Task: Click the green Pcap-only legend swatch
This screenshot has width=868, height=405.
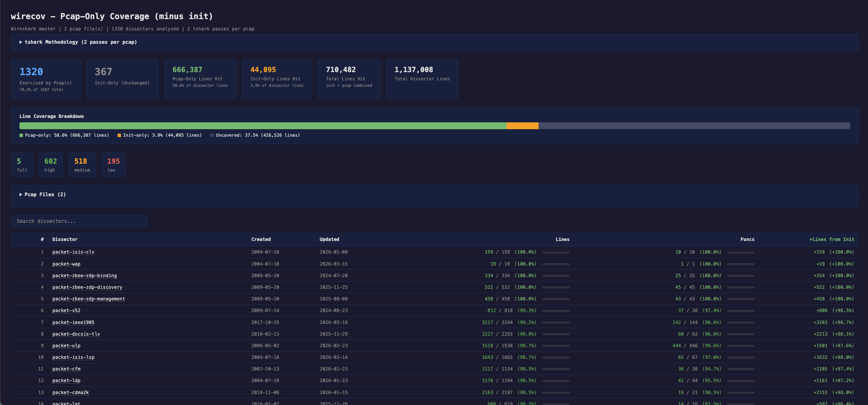Action: pos(21,135)
